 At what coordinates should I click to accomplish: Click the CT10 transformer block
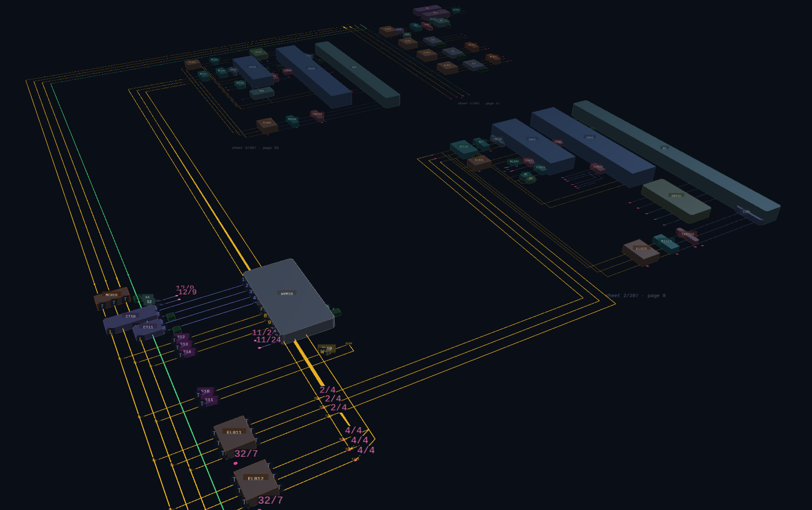130,319
